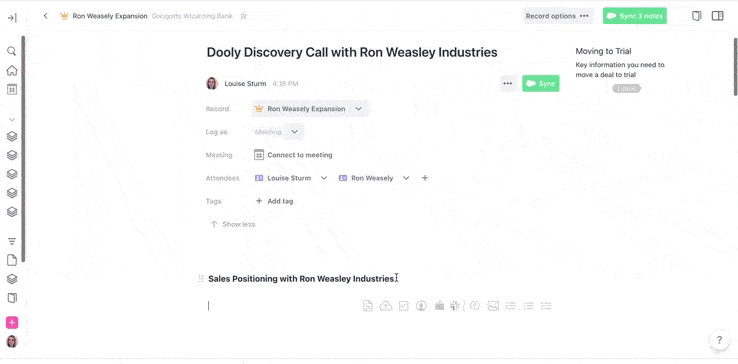The image size is (738, 364).
Task: Open search from the sidebar magnifier
Action: click(x=12, y=51)
